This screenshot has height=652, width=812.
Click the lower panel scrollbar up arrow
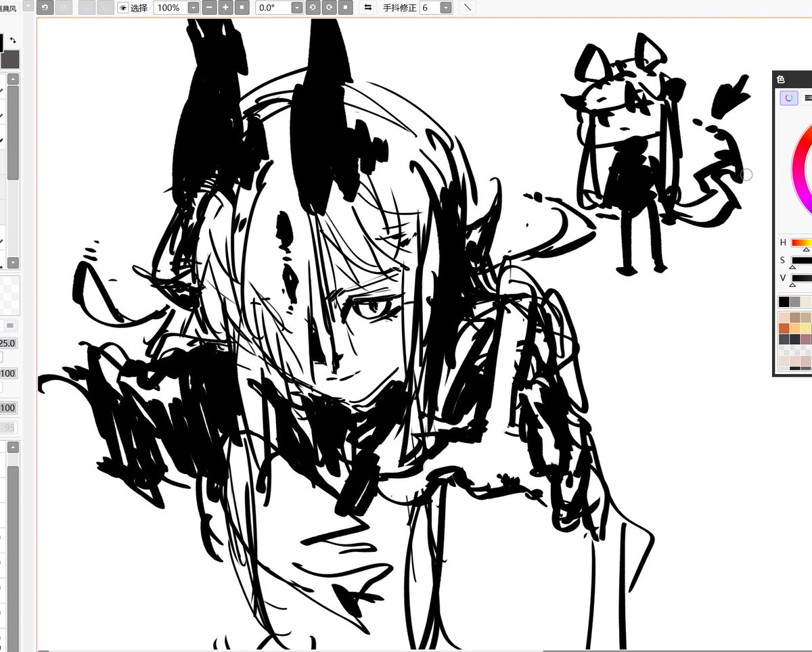click(x=13, y=448)
